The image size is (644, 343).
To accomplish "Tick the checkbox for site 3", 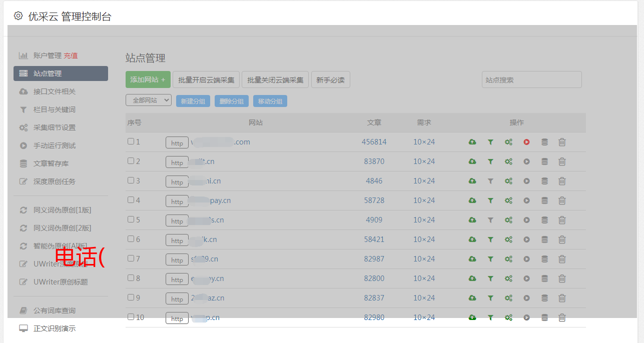I will [131, 180].
